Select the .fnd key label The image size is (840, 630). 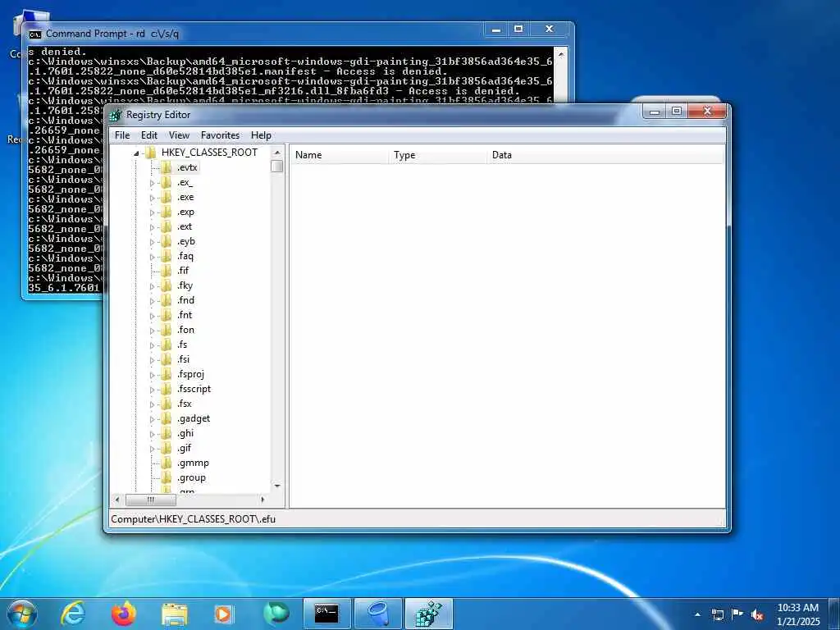coord(185,300)
